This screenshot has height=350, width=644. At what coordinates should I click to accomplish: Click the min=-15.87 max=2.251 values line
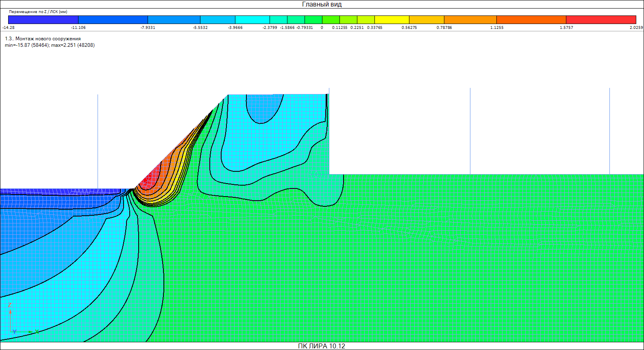[50, 45]
